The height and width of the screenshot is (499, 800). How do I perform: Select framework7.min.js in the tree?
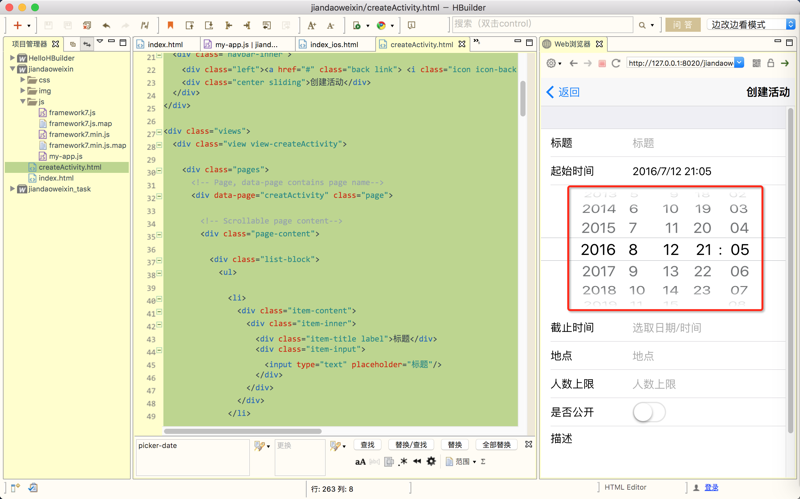(79, 134)
